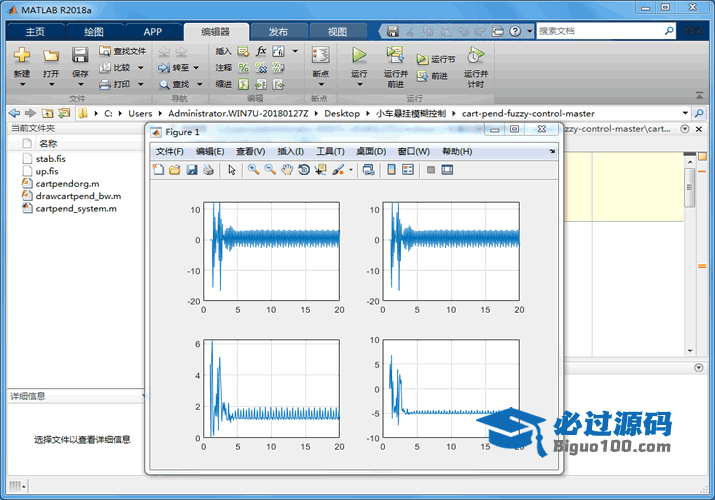Switch to the 发布 ribbon tab
The width and height of the screenshot is (715, 500).
pos(278,32)
